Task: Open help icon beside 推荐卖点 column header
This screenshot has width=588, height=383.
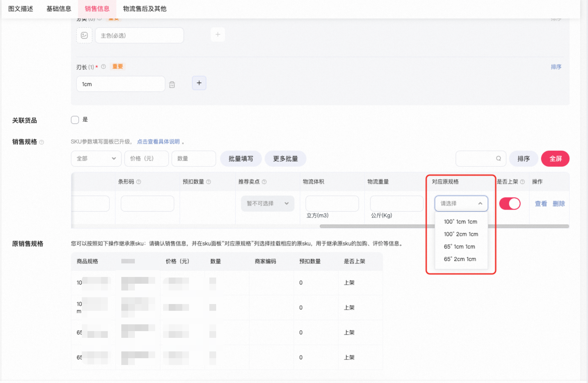Action: click(x=264, y=182)
